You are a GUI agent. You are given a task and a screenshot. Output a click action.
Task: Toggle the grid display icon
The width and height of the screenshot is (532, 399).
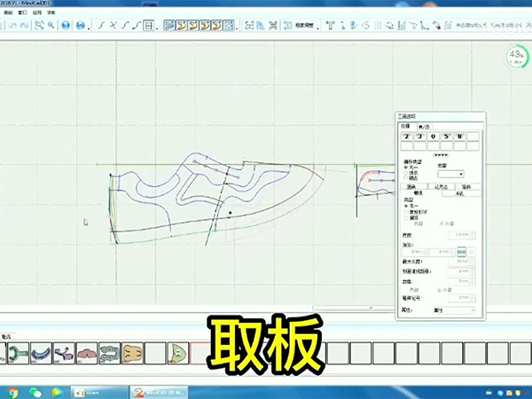(149, 26)
